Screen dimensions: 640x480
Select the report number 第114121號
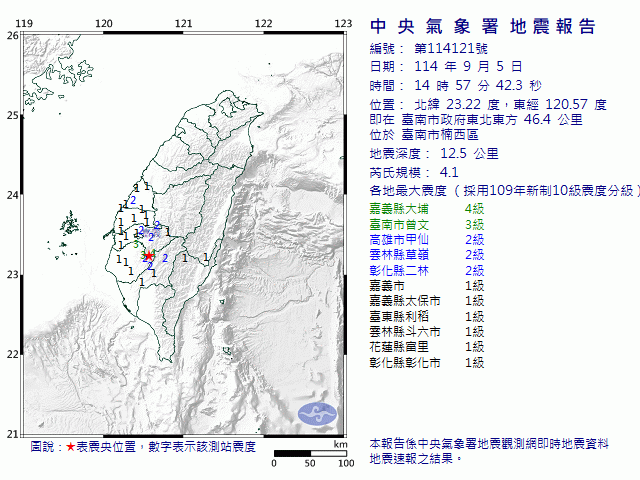pos(451,49)
